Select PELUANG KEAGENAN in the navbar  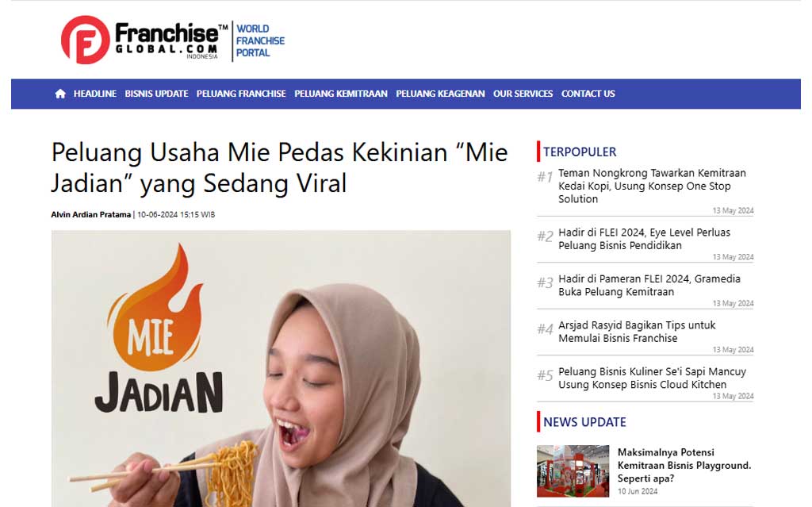point(440,94)
